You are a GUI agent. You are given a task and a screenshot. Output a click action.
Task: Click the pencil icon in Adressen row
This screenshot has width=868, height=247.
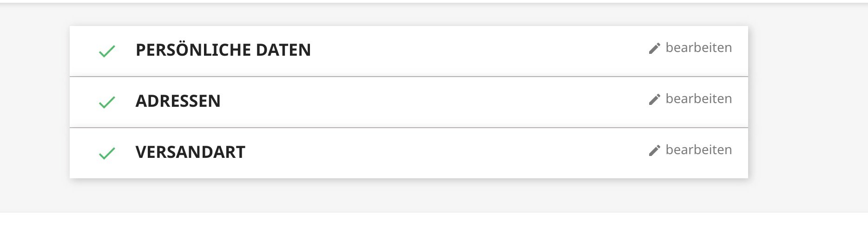coord(654,99)
